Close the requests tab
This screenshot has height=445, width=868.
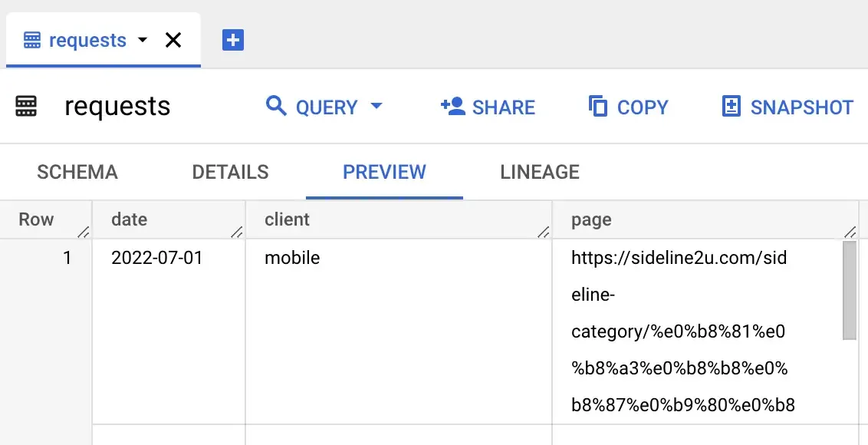tap(173, 39)
